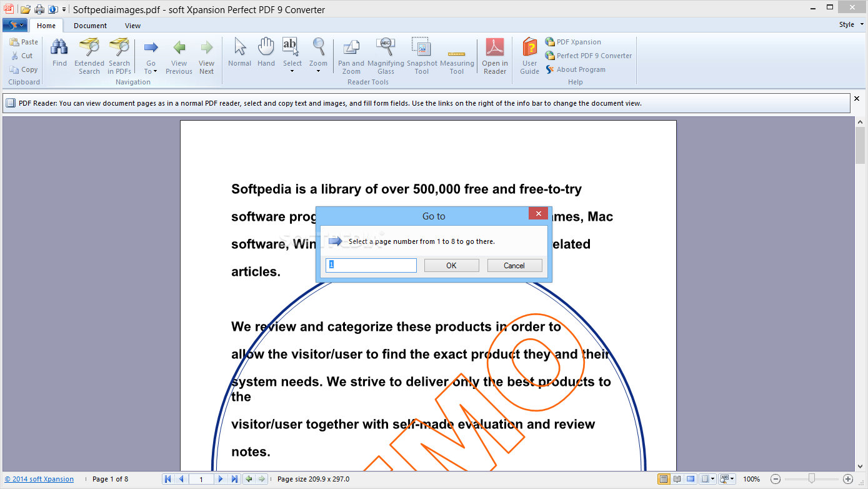Enable single page layout view
Viewport: 868px width, 489px height.
[x=663, y=479]
